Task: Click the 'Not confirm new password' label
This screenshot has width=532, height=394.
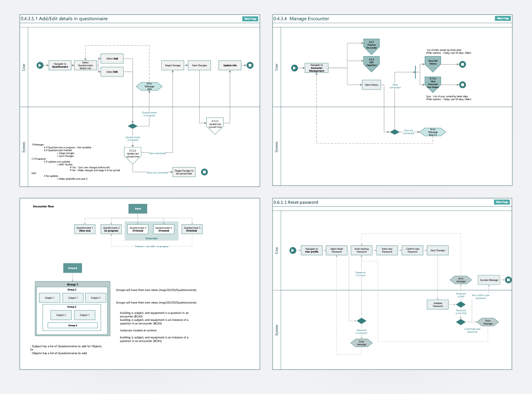Action: click(480, 297)
